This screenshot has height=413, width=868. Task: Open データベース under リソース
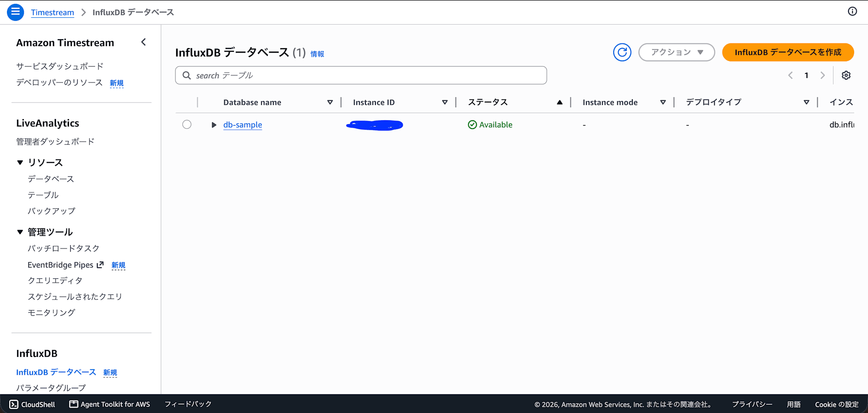51,179
